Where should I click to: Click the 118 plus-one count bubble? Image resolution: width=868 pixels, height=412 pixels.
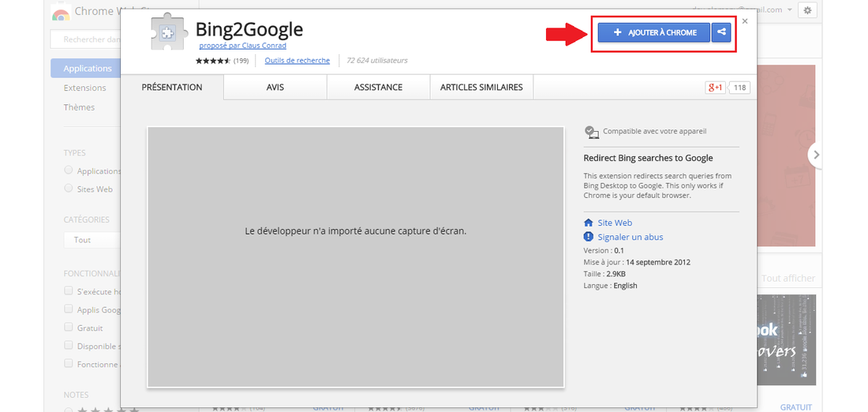tap(740, 88)
